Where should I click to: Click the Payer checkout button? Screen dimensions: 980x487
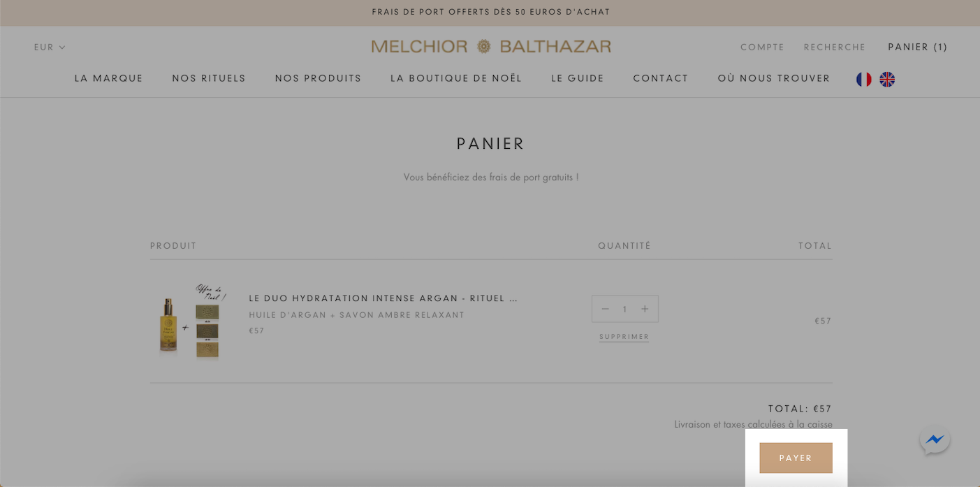coord(796,458)
